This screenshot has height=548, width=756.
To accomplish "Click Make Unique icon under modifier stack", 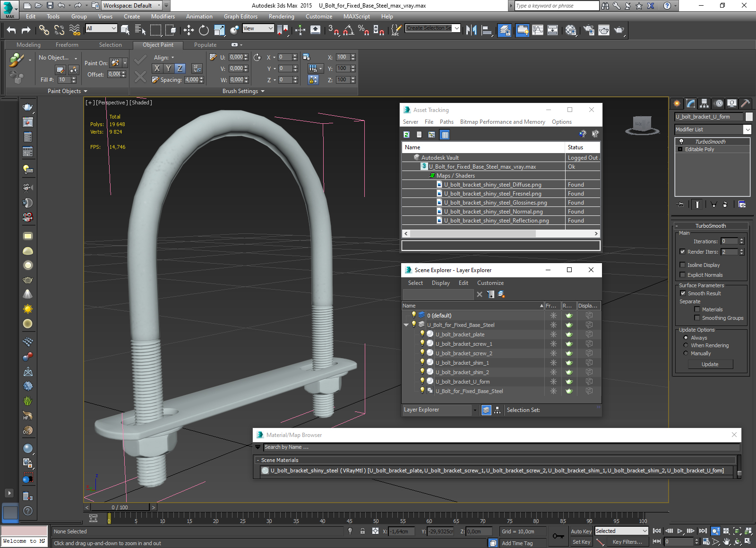I will [713, 205].
